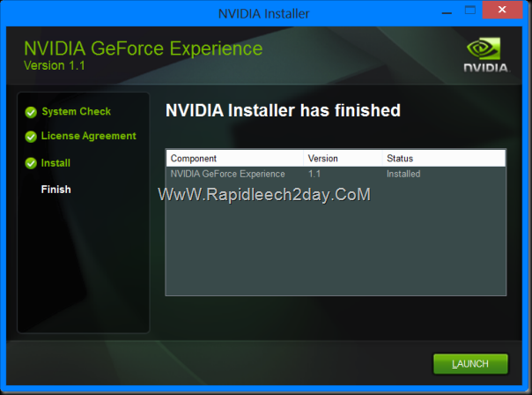This screenshot has width=532, height=395.
Task: Click the Status column header
Action: (x=444, y=159)
